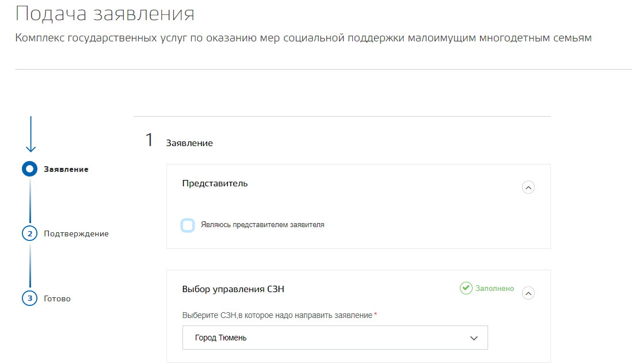Collapse the Выбор управления СЗН section

point(528,293)
